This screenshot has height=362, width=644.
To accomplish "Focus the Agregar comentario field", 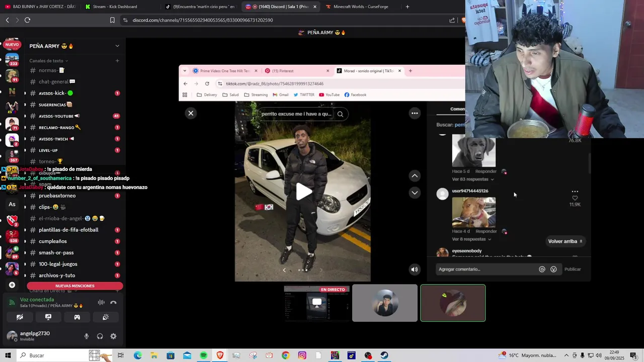I will (486, 269).
